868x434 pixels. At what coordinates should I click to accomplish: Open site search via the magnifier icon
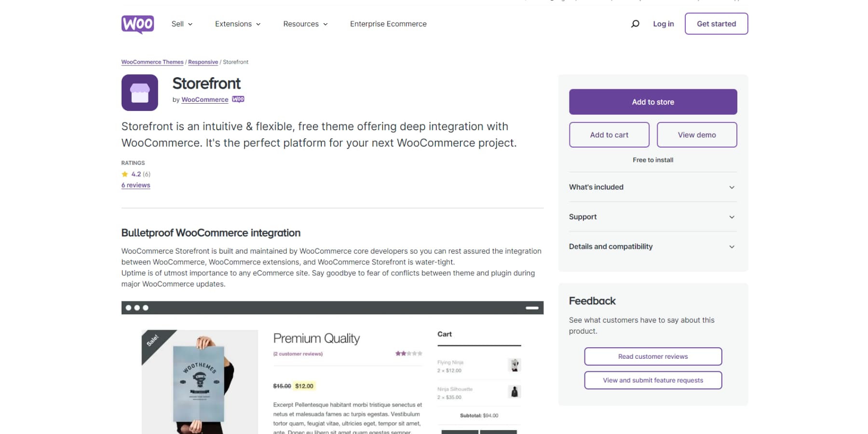tap(635, 24)
